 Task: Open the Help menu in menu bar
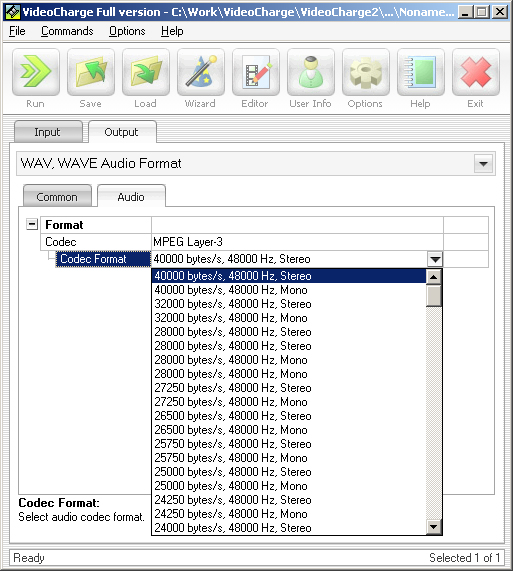click(x=172, y=31)
